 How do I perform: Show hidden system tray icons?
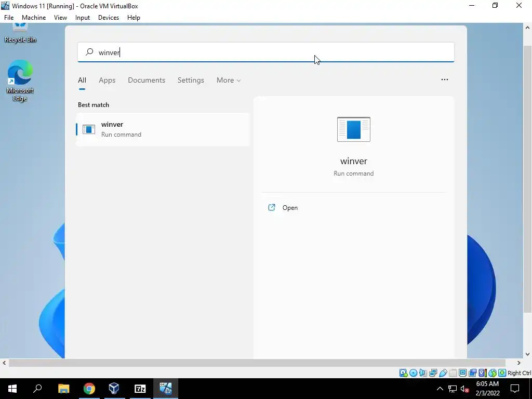[440, 389]
